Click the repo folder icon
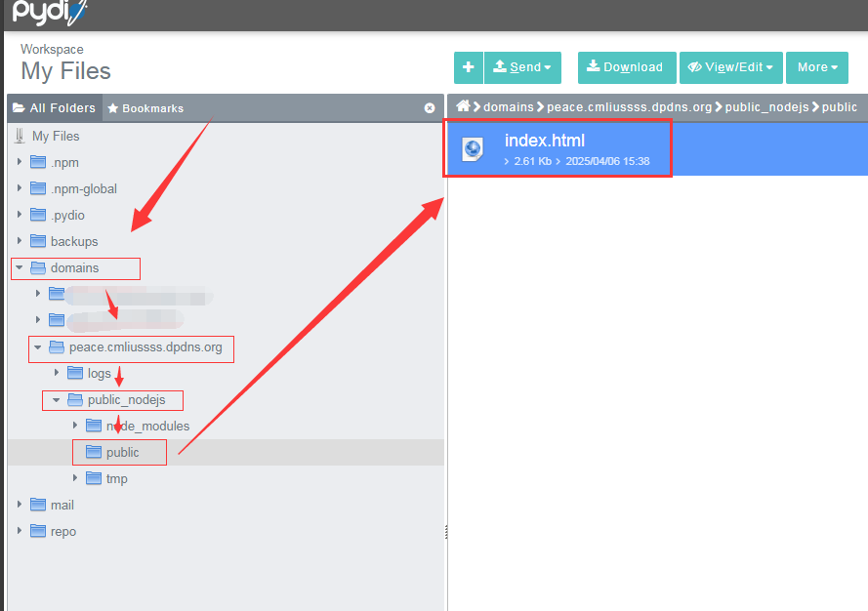 click(x=38, y=531)
